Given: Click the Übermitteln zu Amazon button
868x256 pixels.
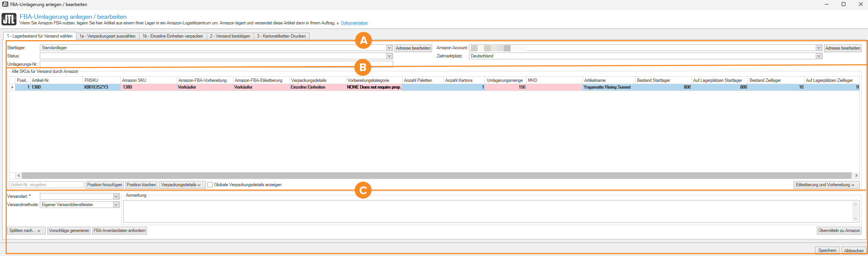Looking at the screenshot, I should (x=839, y=230).
